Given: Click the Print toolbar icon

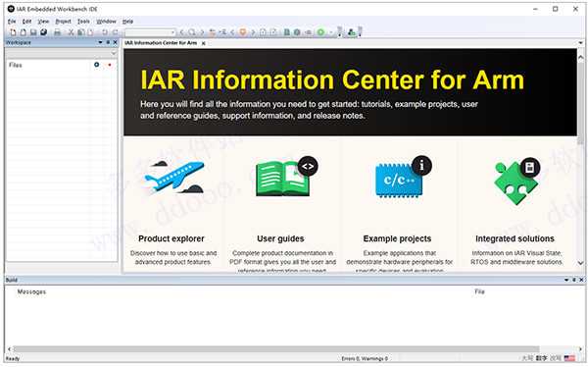Looking at the screenshot, I should pos(58,32).
